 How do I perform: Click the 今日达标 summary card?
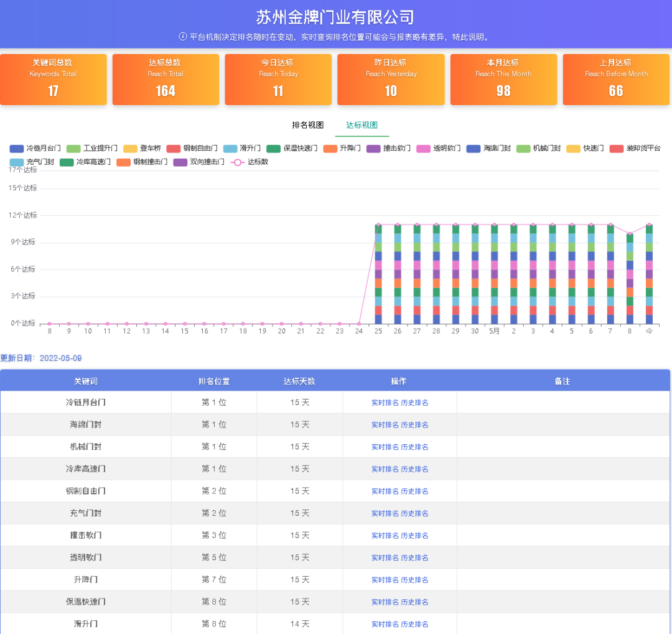pyautogui.click(x=278, y=79)
